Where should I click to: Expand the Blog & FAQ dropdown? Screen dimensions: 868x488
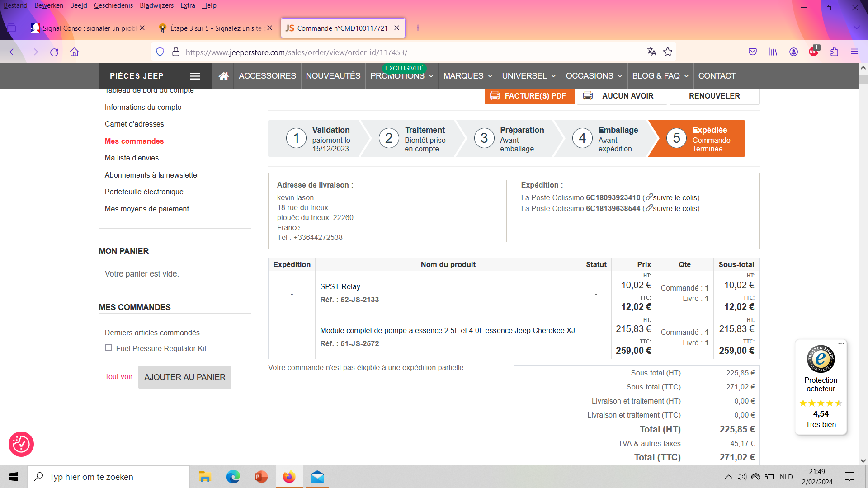[660, 76]
